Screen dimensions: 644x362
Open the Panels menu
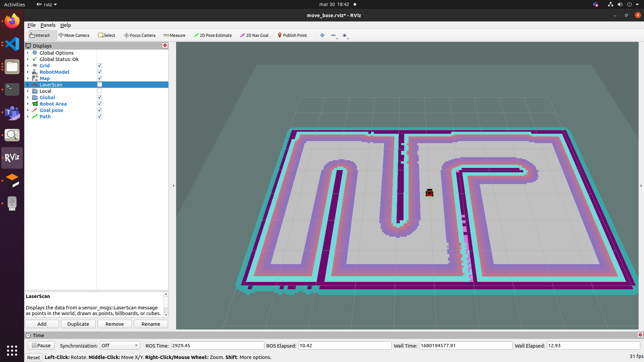pos(48,25)
